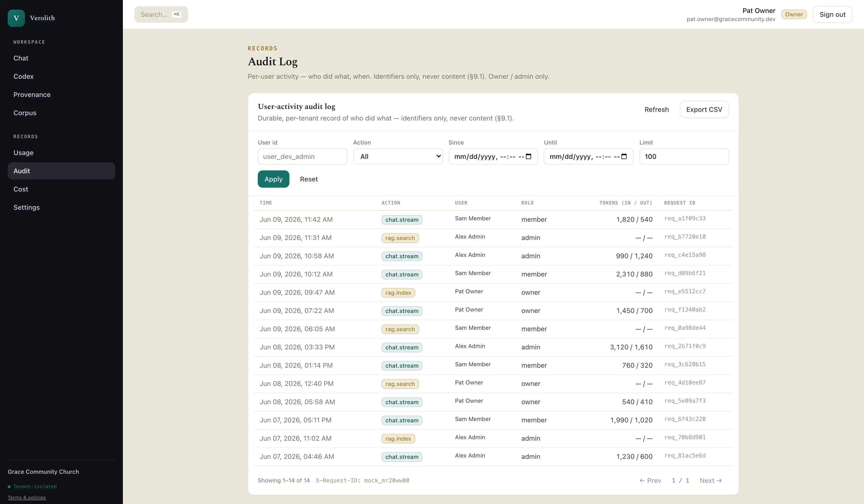Click request id req_5e09a7f3

pyautogui.click(x=685, y=401)
